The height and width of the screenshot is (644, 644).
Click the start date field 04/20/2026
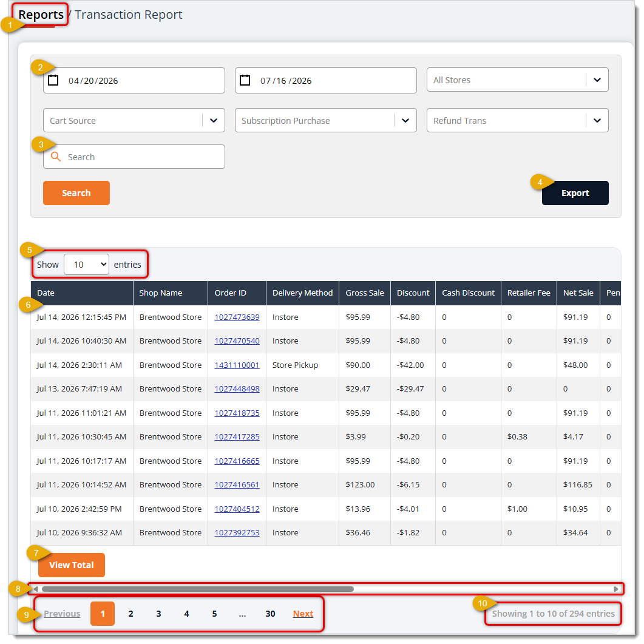134,81
